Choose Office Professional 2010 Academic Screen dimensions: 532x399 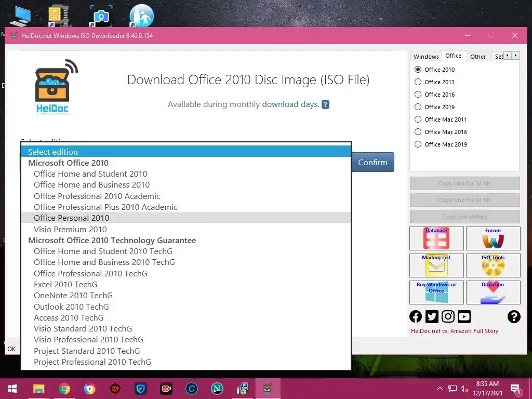[x=186, y=196]
